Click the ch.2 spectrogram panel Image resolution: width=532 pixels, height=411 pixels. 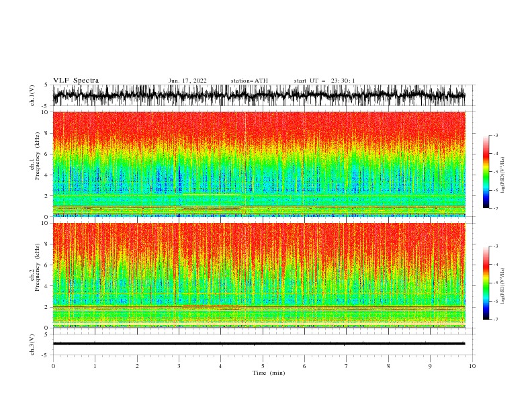pyautogui.click(x=259, y=275)
